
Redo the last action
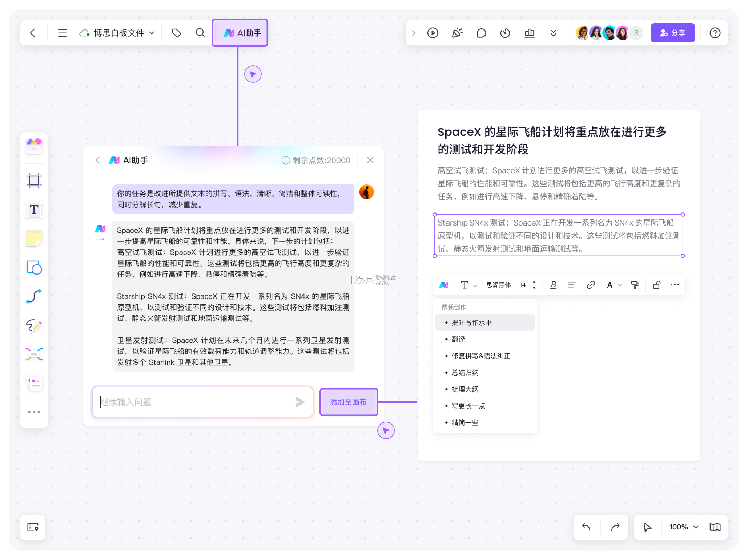click(615, 527)
